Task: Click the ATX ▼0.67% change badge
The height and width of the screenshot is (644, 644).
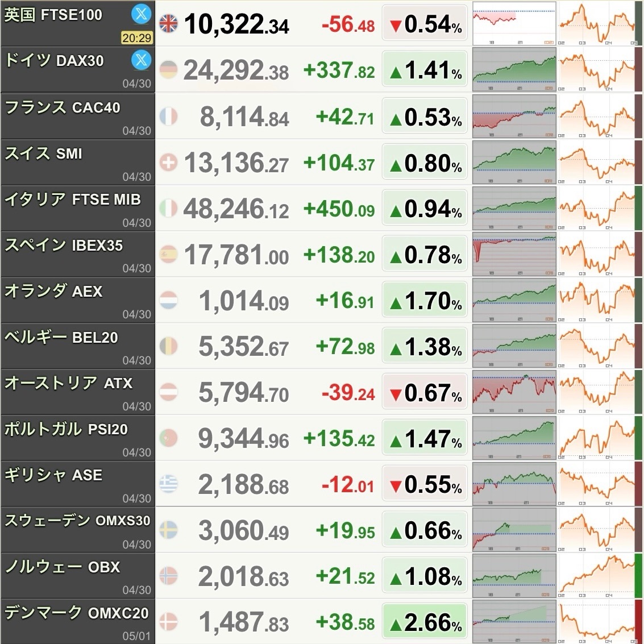Action: tap(425, 392)
